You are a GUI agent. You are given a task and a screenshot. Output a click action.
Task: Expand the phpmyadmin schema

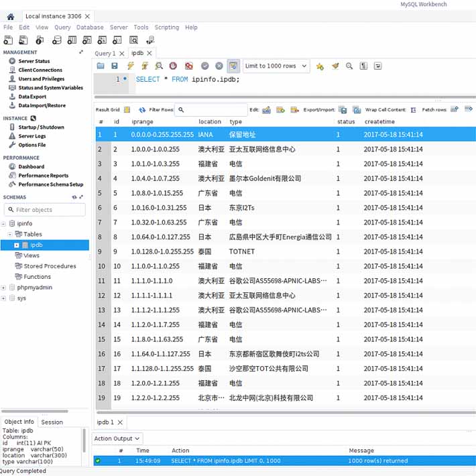point(3,288)
